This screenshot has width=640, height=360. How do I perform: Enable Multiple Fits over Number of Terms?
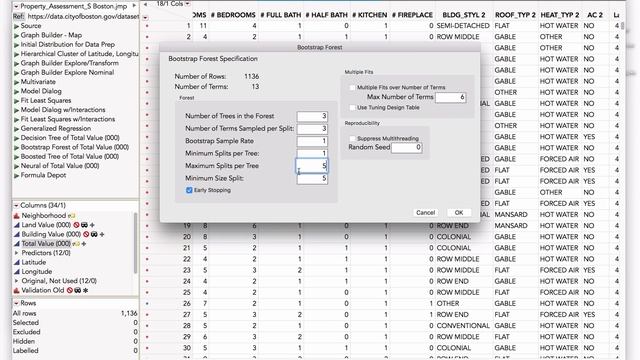[x=352, y=87]
